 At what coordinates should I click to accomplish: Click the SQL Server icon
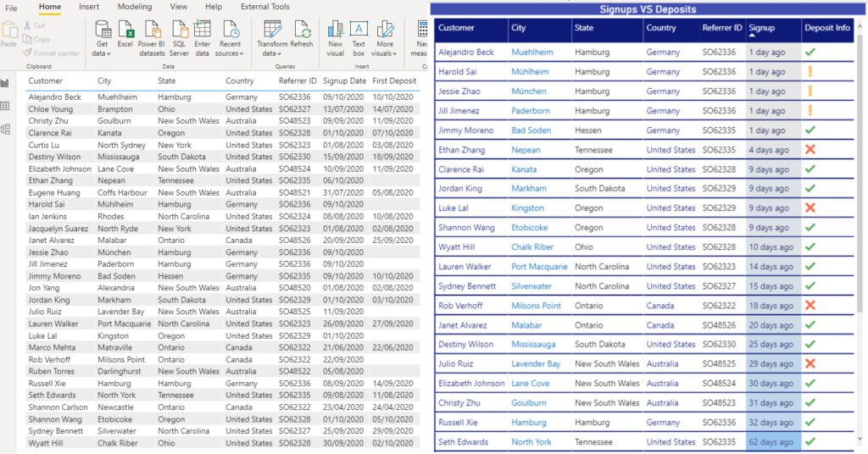point(180,30)
